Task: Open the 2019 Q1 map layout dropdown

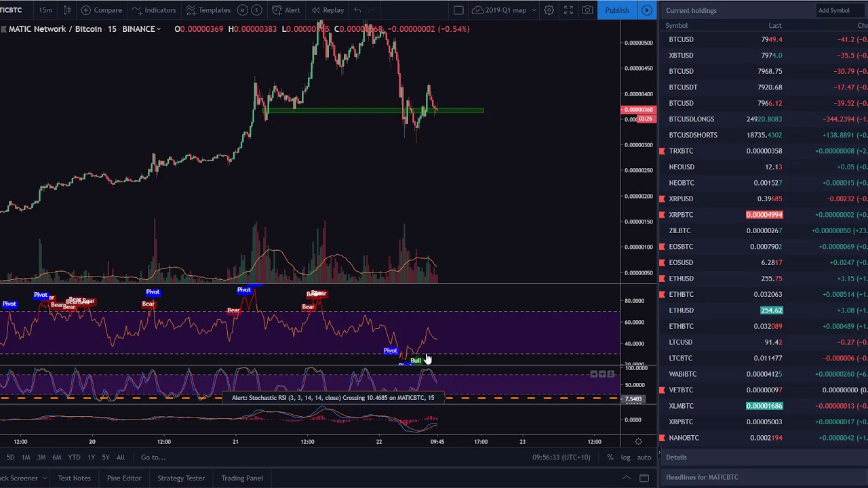Action: (x=505, y=10)
